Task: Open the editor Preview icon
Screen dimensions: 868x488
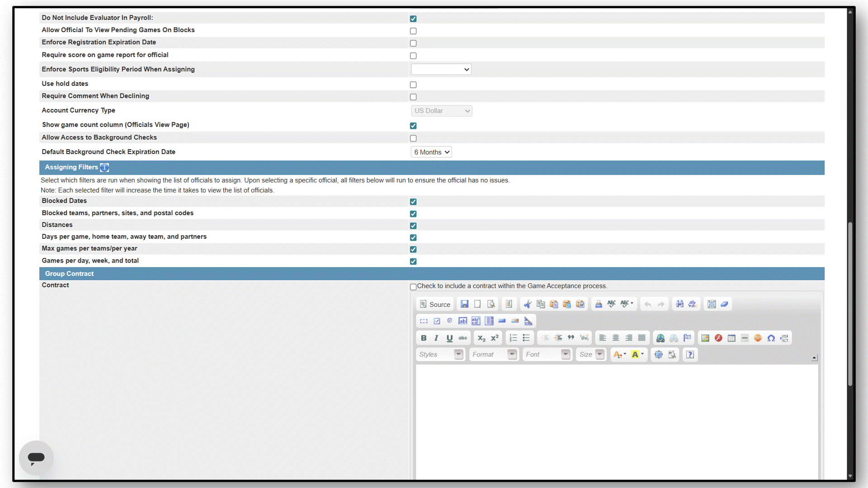Action: (491, 304)
